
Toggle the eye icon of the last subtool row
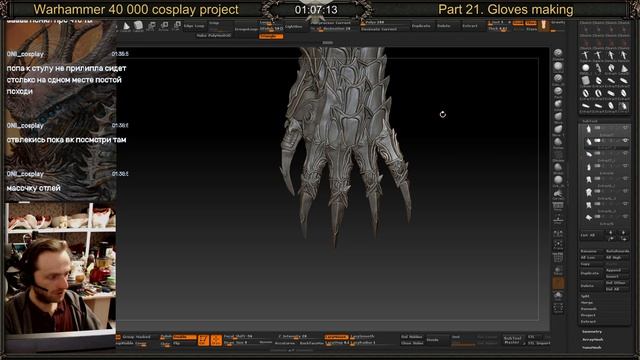pyautogui.click(x=625, y=217)
